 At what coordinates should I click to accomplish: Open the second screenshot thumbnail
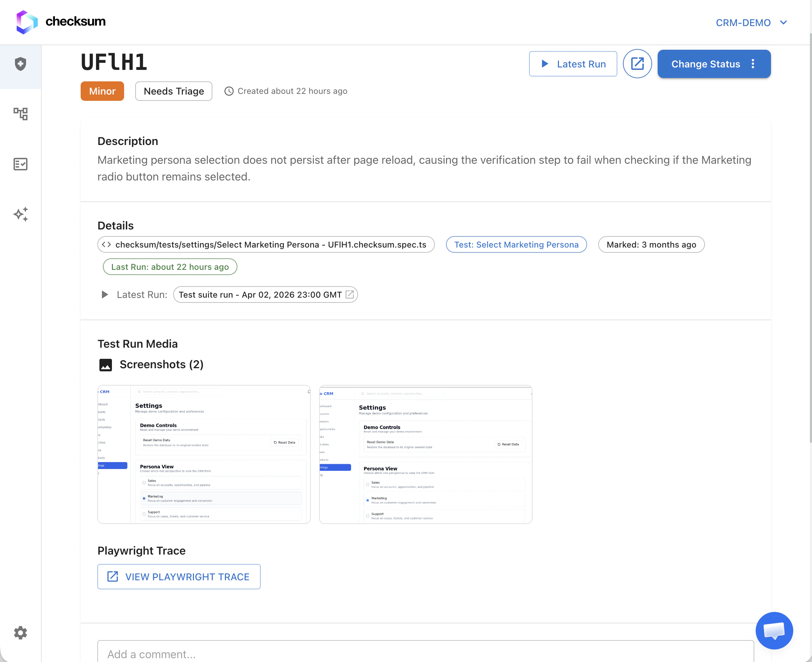point(425,454)
